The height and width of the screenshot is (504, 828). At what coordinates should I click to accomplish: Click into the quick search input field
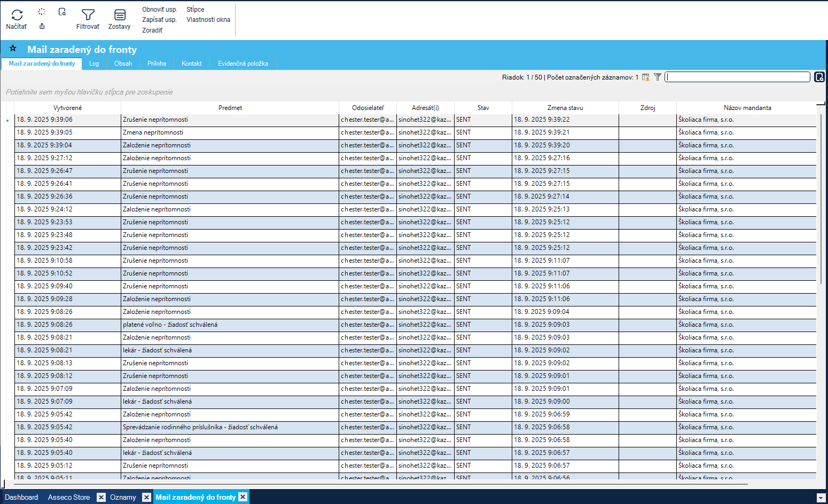[x=737, y=77]
